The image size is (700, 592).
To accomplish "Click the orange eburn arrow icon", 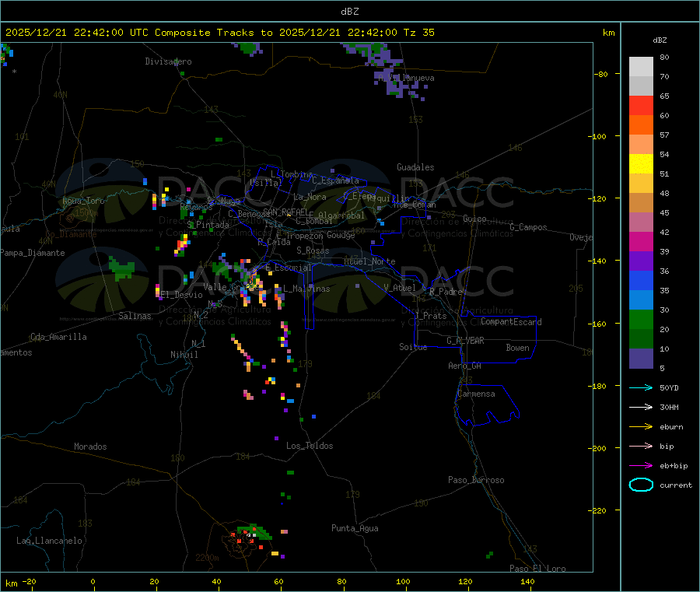I will click(x=640, y=426).
